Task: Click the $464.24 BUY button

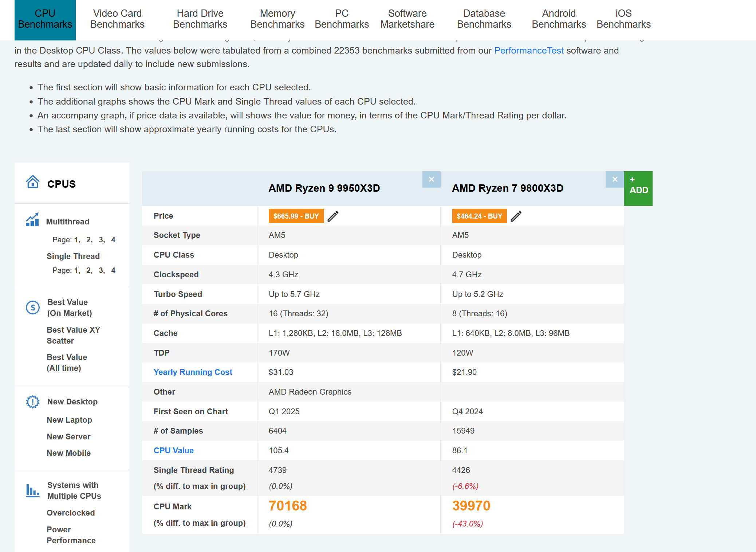Action: click(x=479, y=216)
